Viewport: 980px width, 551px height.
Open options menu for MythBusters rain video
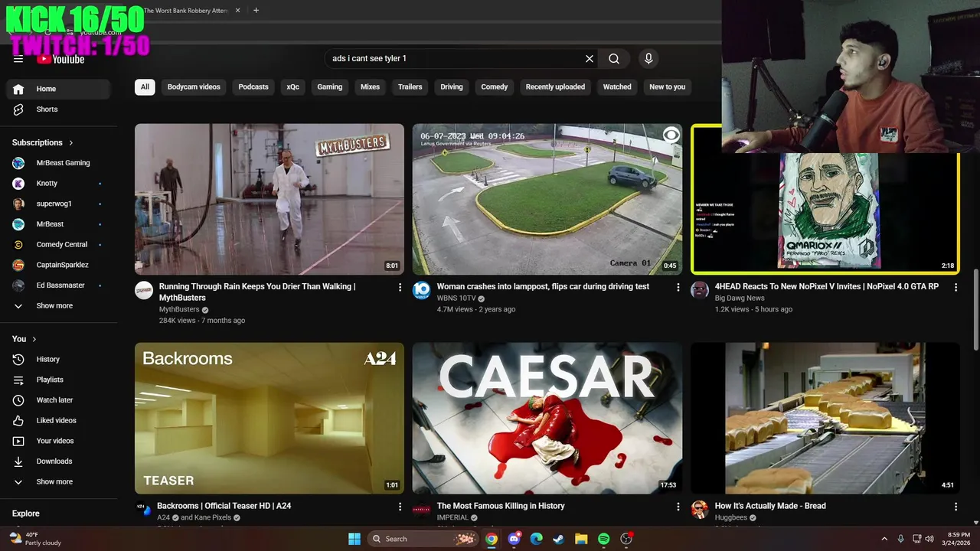[x=400, y=287]
